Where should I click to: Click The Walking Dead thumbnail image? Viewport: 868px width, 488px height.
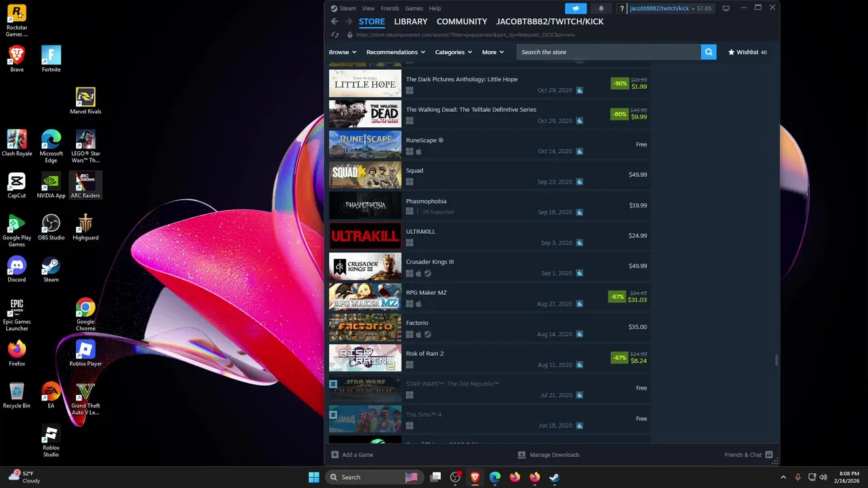(365, 114)
